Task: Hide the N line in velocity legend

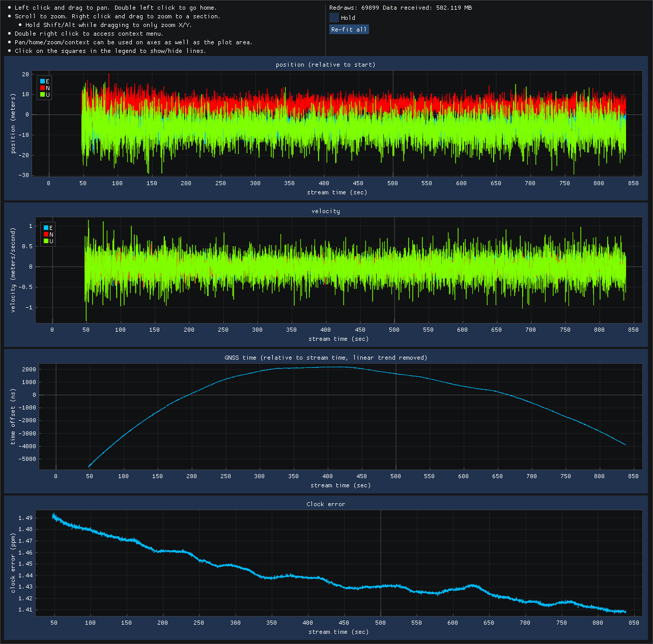Action: (46, 235)
